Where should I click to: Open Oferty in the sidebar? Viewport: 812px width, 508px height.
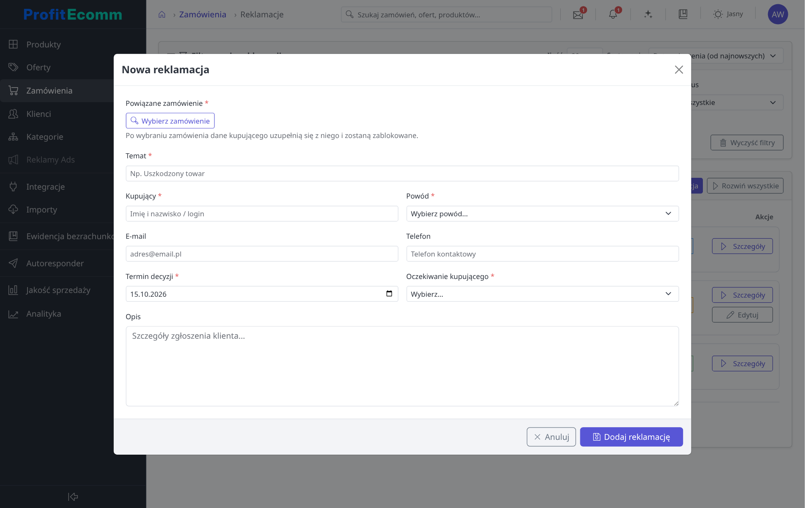[x=73, y=67]
